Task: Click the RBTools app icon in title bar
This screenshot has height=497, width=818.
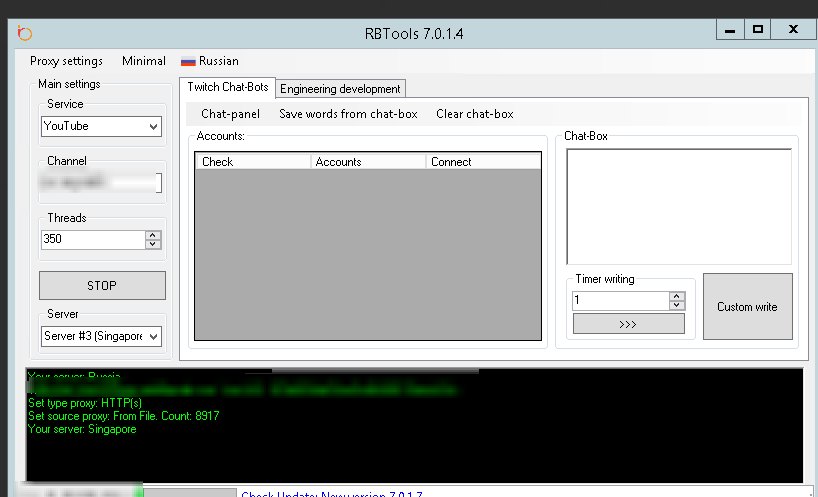Action: (25, 33)
